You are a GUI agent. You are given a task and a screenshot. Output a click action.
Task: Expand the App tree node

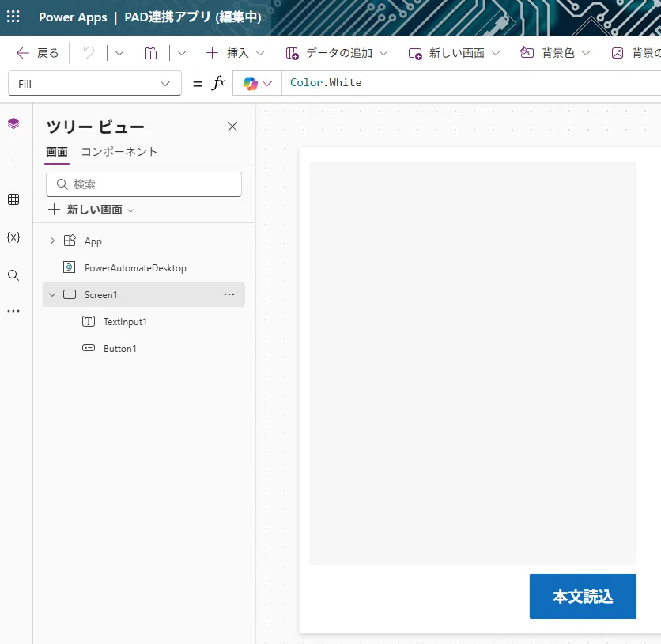click(x=52, y=241)
